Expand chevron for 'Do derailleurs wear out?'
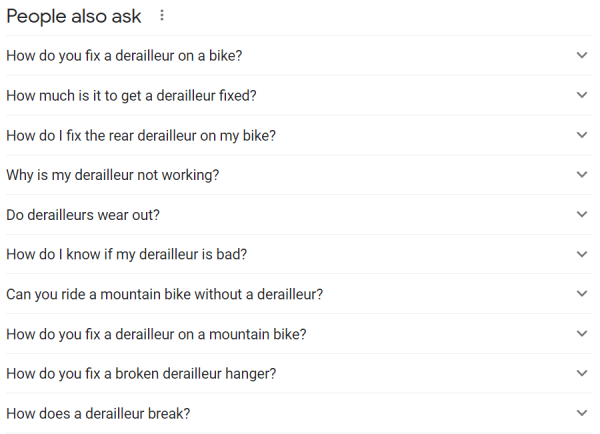 (x=582, y=214)
